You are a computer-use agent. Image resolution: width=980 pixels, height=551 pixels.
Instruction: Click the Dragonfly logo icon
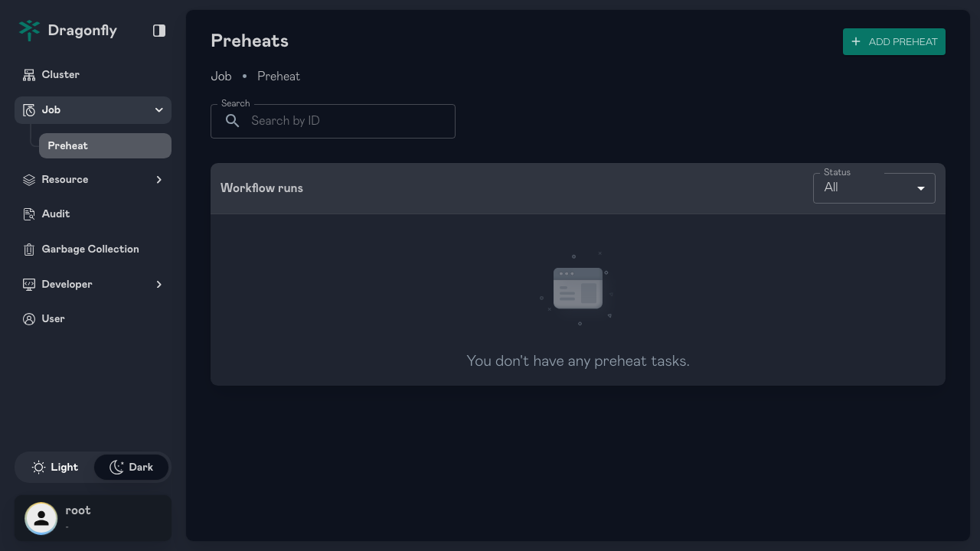29,31
